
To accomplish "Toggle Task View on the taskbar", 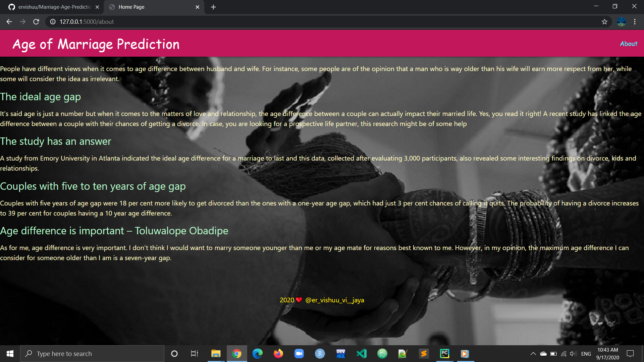I will coord(194,353).
